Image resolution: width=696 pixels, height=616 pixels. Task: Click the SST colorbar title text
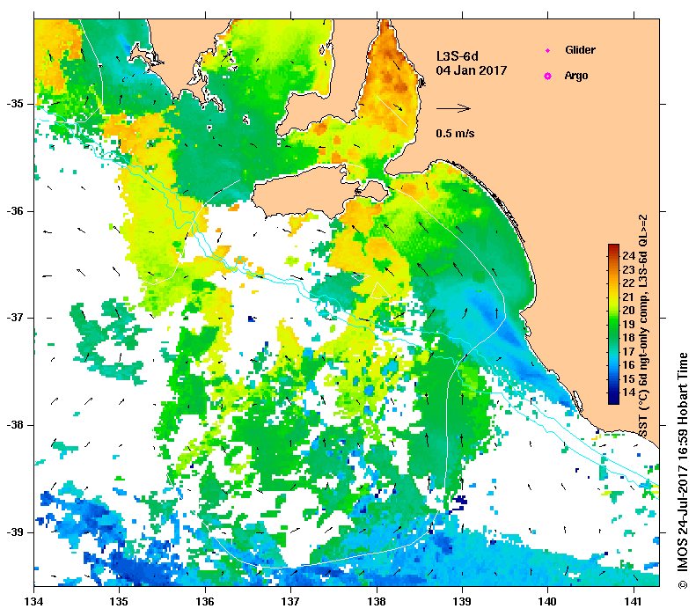[x=643, y=326]
